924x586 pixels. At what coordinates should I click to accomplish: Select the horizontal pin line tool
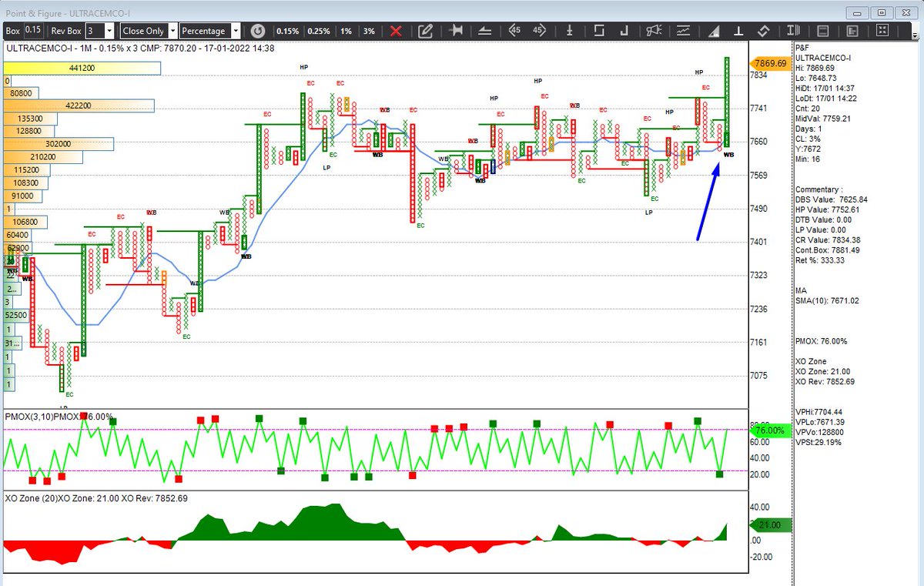coord(456,31)
